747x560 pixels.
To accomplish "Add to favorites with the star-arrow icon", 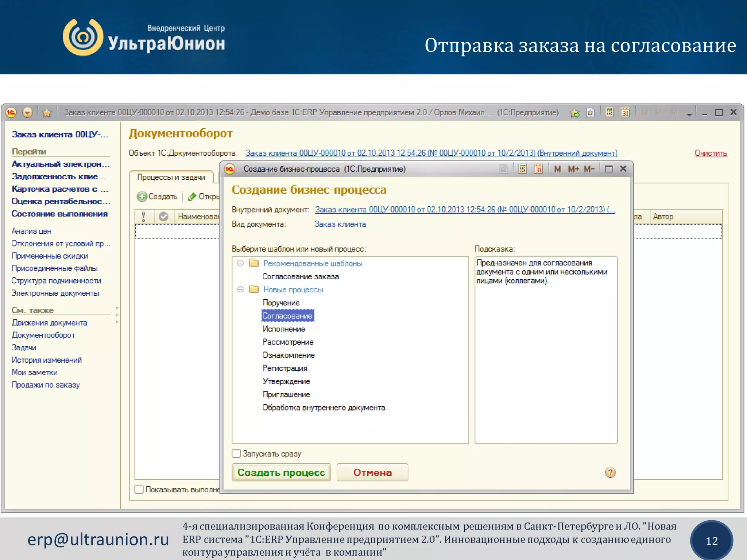I will (x=575, y=113).
